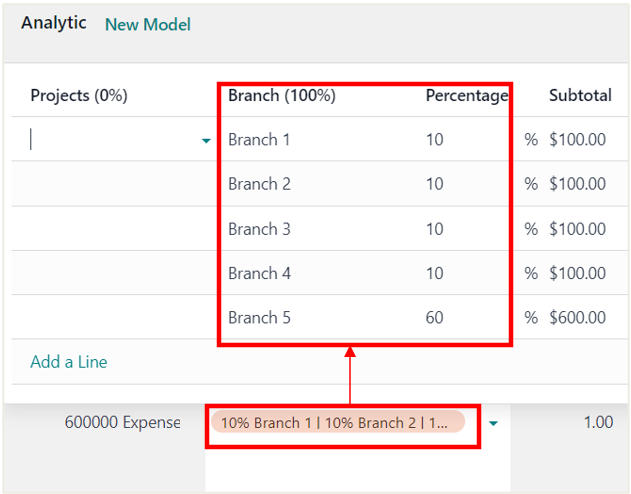The height and width of the screenshot is (494, 631).
Task: Click the Subtotal column header
Action: tap(580, 95)
